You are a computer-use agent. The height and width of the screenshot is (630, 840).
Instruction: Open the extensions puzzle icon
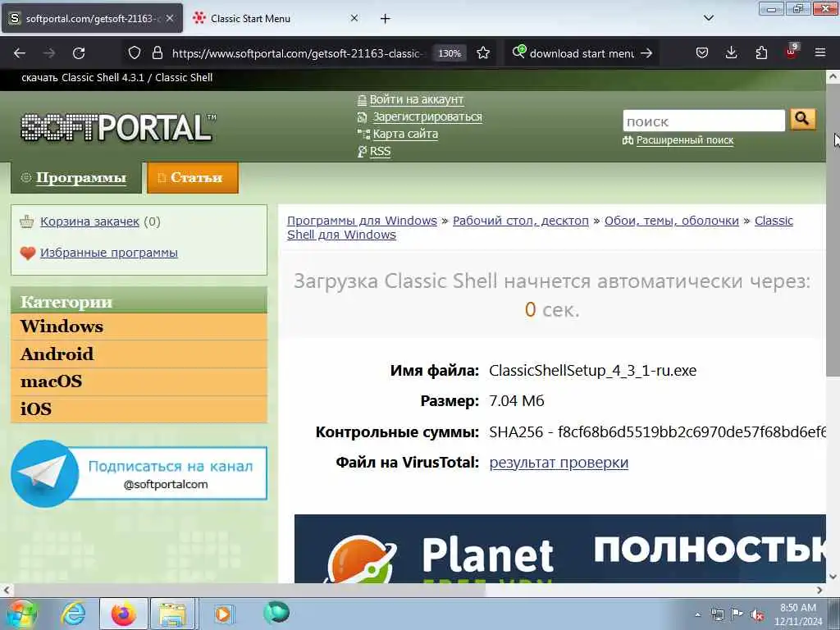click(x=761, y=53)
